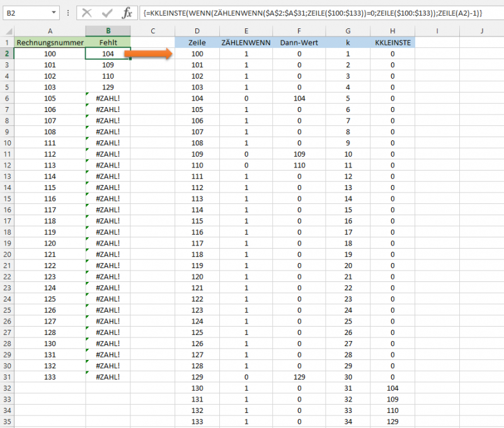Click the Rechnungsnummer header cell
The width and height of the screenshot is (504, 428).
click(50, 42)
